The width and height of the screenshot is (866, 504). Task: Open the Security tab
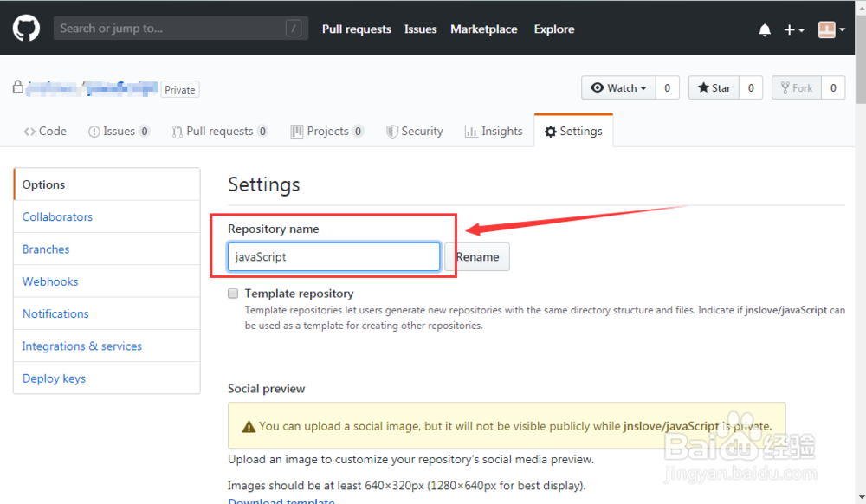click(414, 132)
